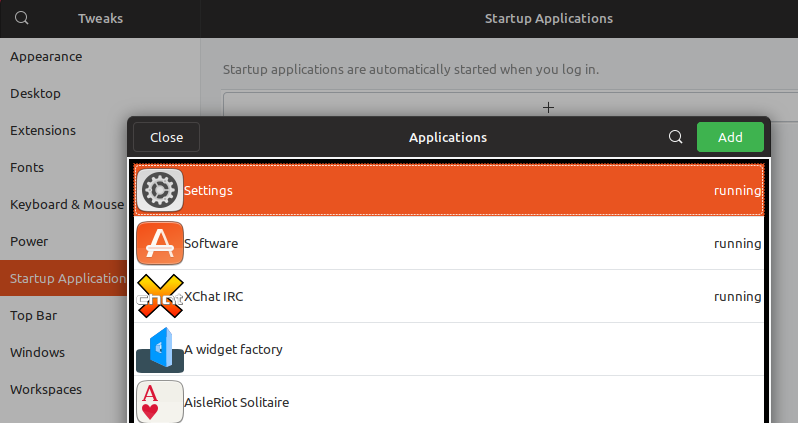Screen dimensions: 798x423
Task: Click the orange Software store icon
Action: coord(160,243)
